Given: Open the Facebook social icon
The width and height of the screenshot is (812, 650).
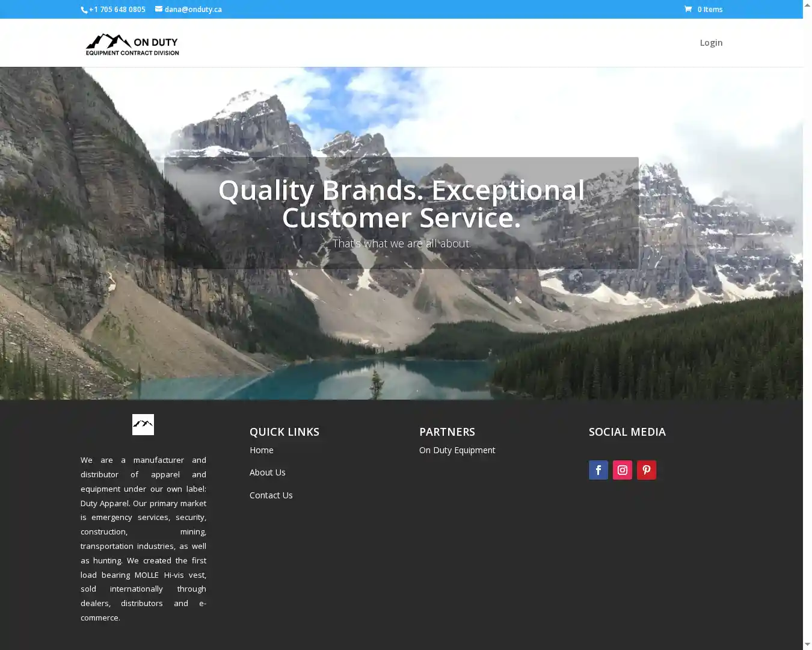Looking at the screenshot, I should [598, 470].
